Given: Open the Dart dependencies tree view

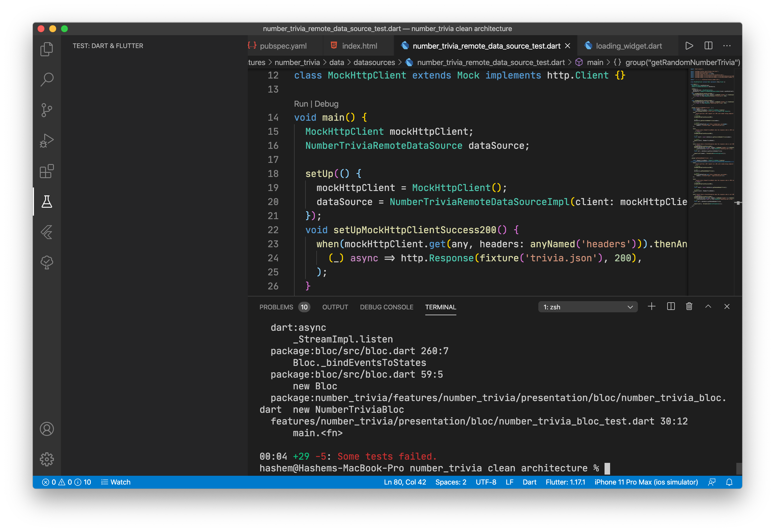Looking at the screenshot, I should coord(47,262).
